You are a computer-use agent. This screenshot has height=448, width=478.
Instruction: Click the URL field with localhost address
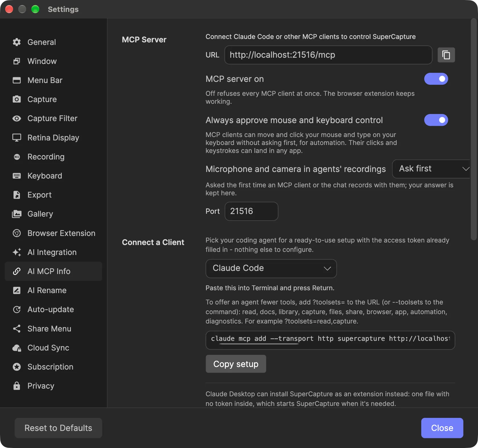point(328,55)
